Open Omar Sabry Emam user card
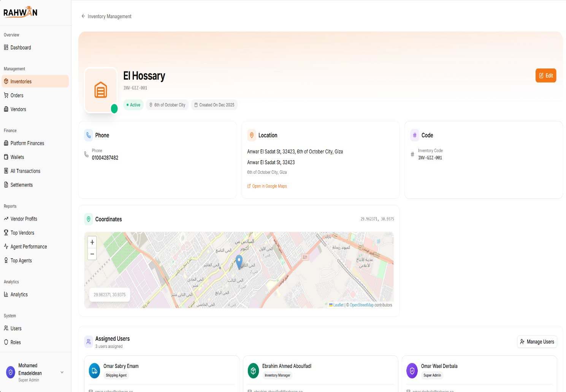This screenshot has height=392, width=566. 162,374
